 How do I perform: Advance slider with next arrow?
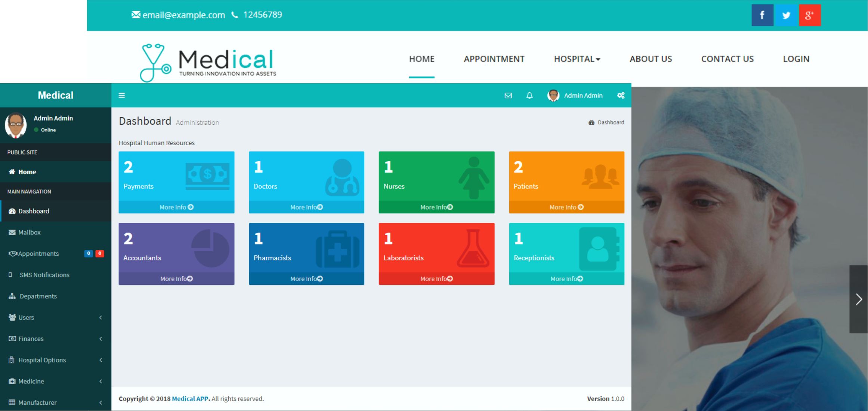click(859, 299)
